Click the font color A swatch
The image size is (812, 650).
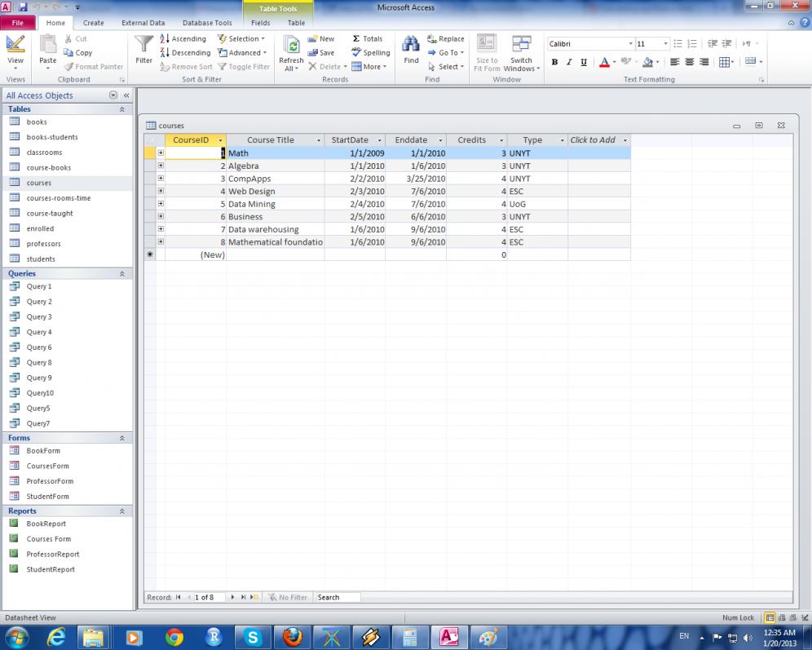point(604,62)
